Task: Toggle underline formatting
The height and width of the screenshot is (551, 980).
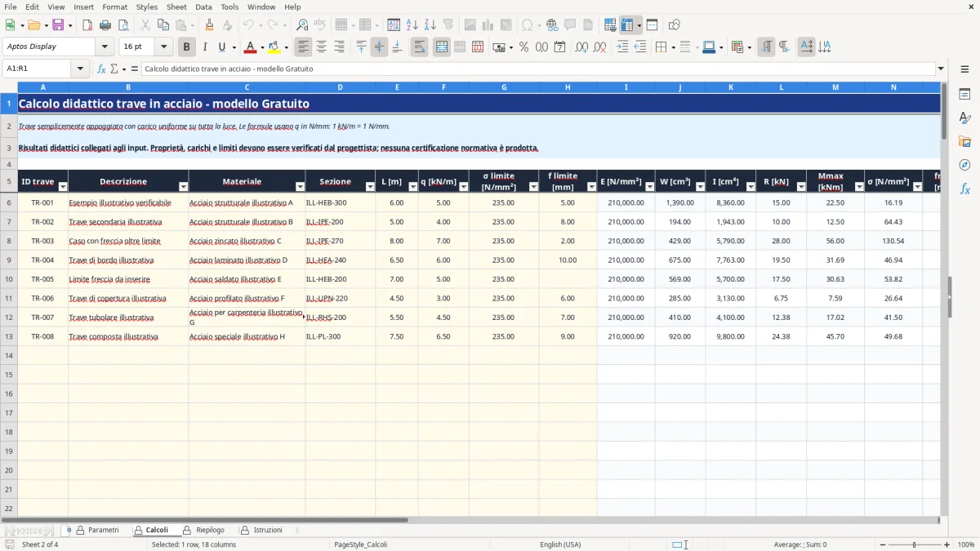Action: point(222,47)
